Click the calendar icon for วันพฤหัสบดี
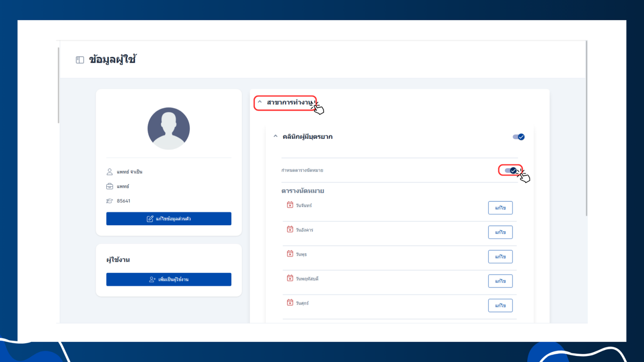 [290, 278]
